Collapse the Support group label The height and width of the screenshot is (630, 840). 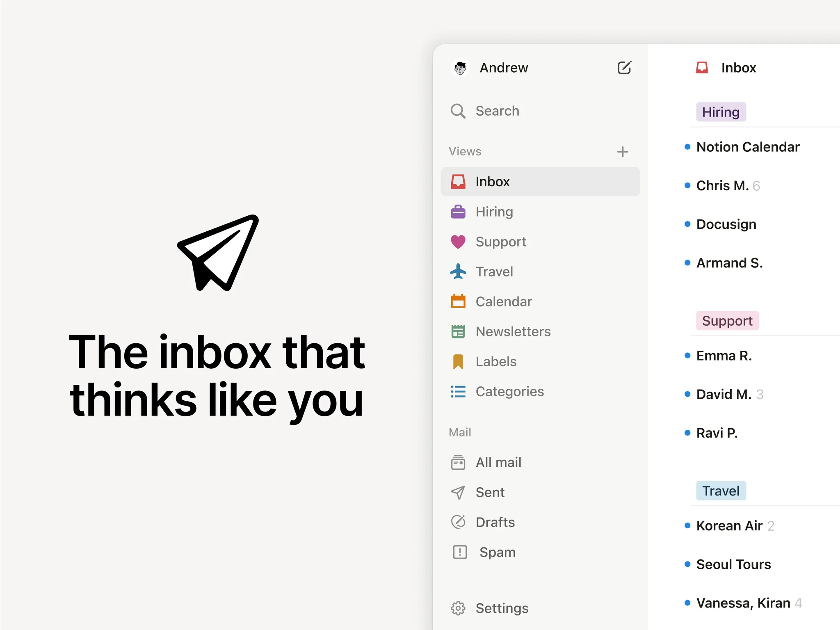pyautogui.click(x=727, y=321)
